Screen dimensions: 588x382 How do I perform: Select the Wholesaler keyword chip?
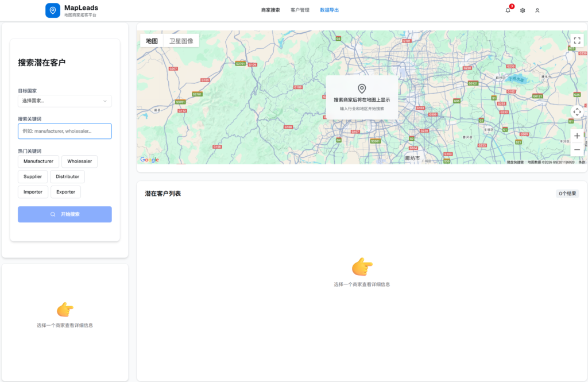click(79, 161)
